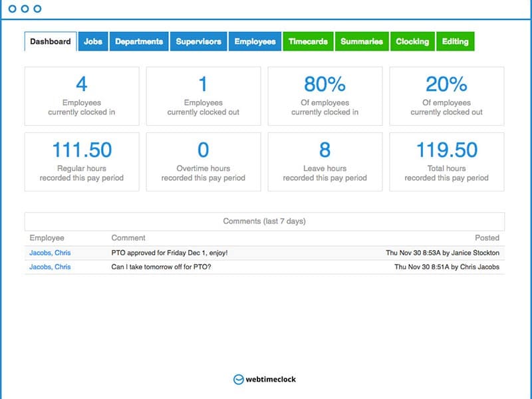This screenshot has height=399, width=532.
Task: Switch to the Supervisors tab
Action: (199, 41)
